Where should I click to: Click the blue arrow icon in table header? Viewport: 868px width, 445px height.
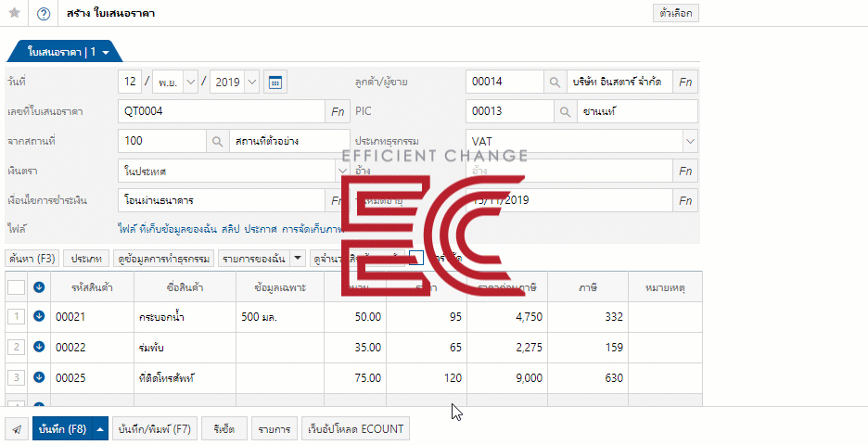tap(39, 287)
